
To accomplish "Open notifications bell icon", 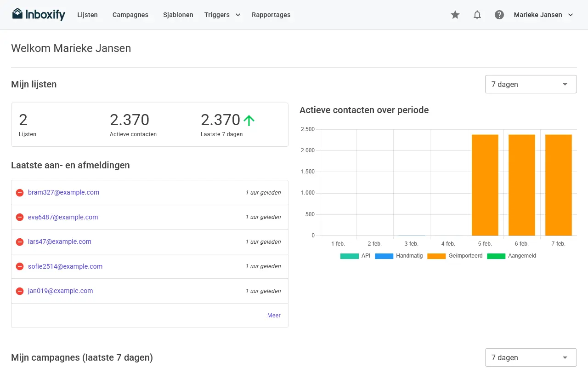I will pos(477,15).
